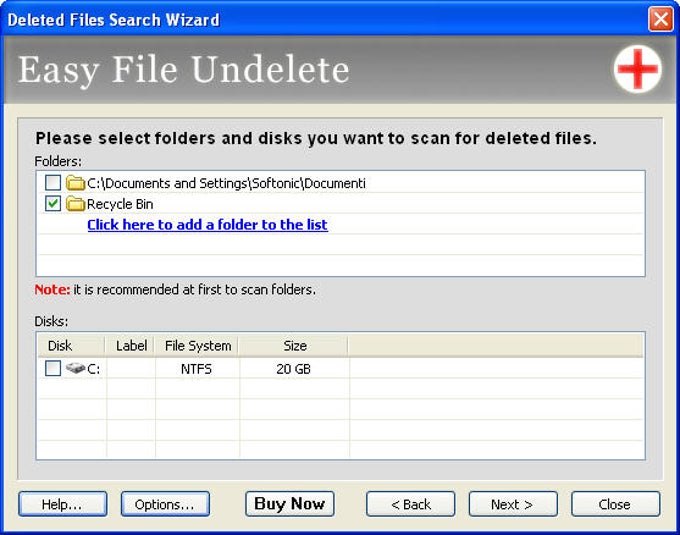Close the wizard window with red X
The height and width of the screenshot is (535, 680).
click(660, 19)
